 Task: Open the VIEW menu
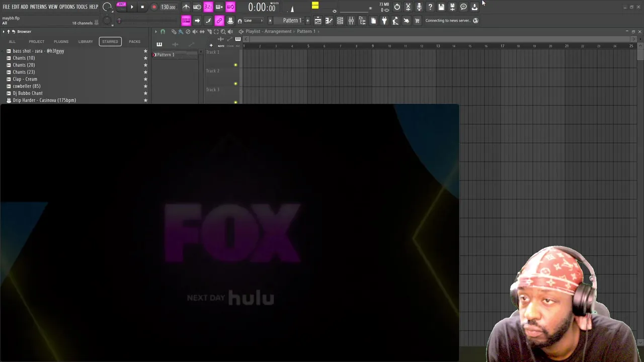click(53, 7)
